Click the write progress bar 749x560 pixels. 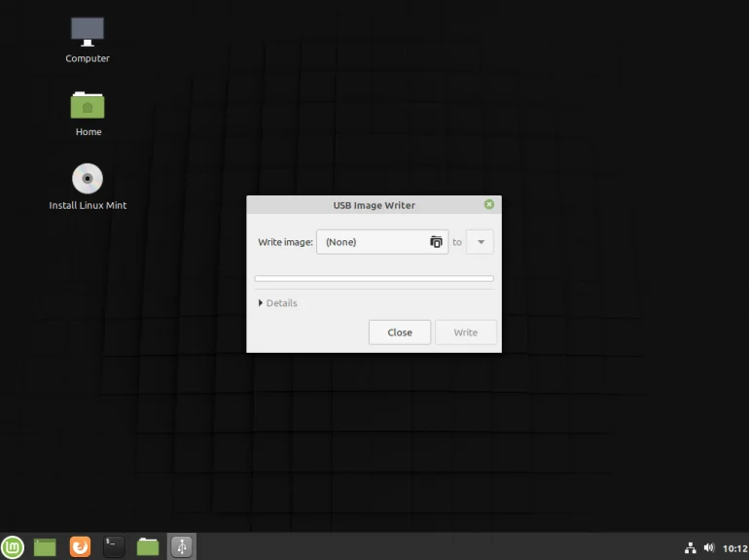[x=374, y=279]
